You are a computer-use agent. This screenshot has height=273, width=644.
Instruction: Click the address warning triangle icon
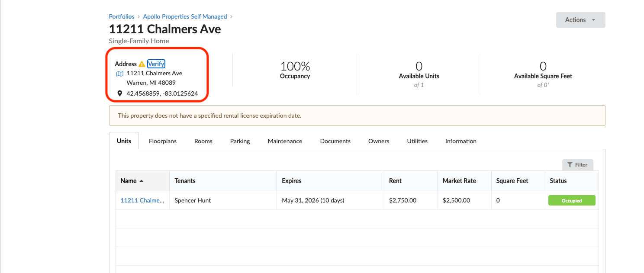[x=142, y=64]
